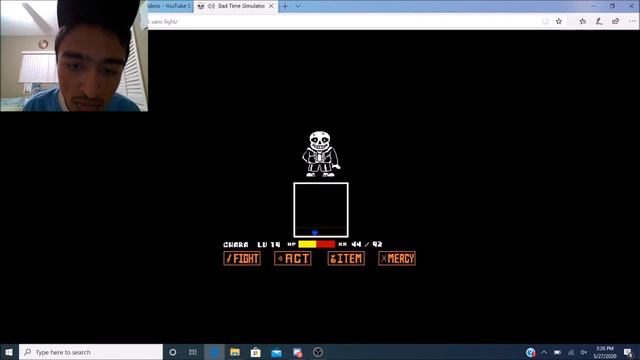Screen dimensions: 640x360
Task: Click the yellow and red HP bar
Action: coord(317,244)
